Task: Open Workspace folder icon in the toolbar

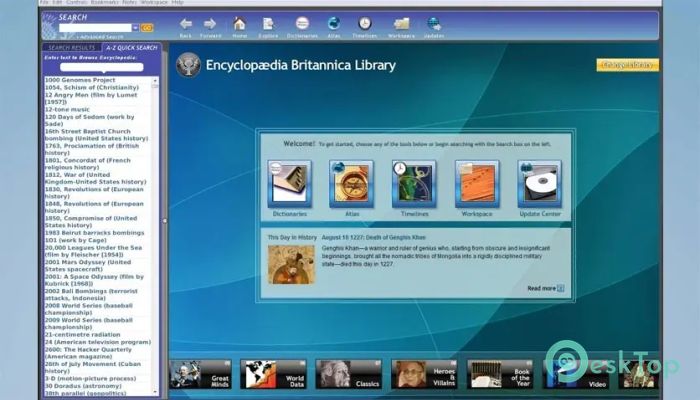Action: (x=401, y=24)
